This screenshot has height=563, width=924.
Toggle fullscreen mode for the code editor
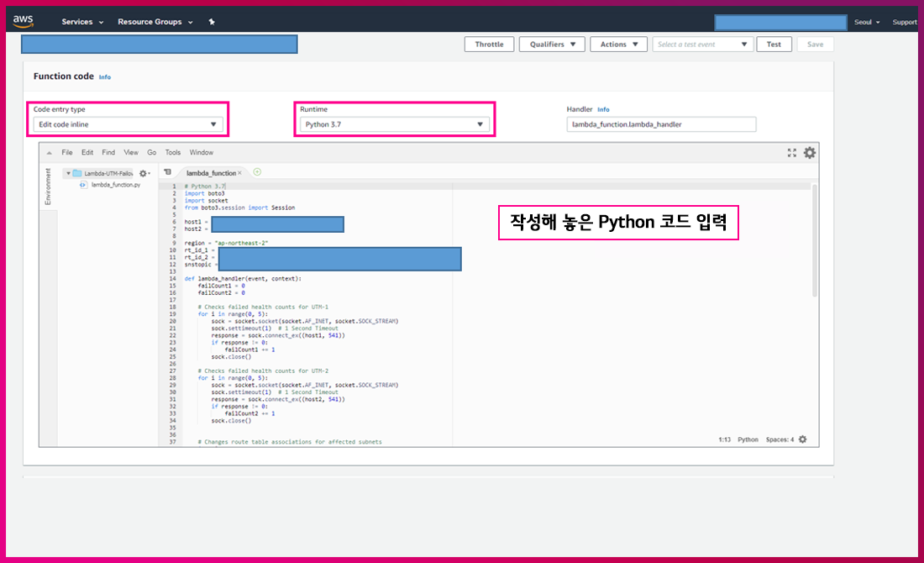click(x=791, y=152)
